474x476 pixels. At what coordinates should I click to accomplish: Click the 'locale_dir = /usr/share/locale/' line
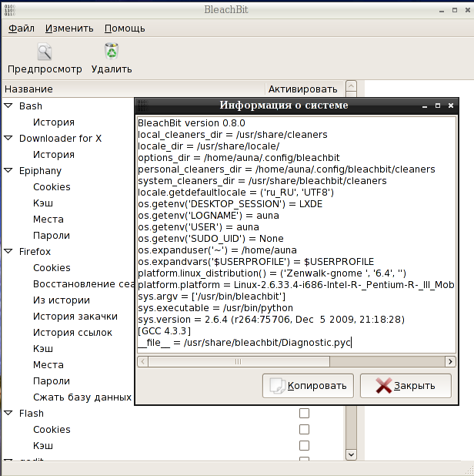(209, 146)
